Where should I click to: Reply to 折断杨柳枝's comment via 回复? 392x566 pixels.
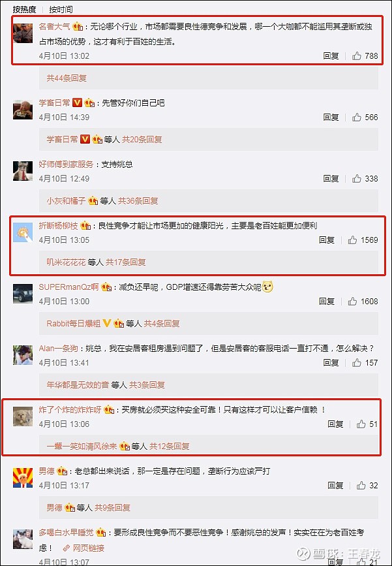[x=327, y=240]
